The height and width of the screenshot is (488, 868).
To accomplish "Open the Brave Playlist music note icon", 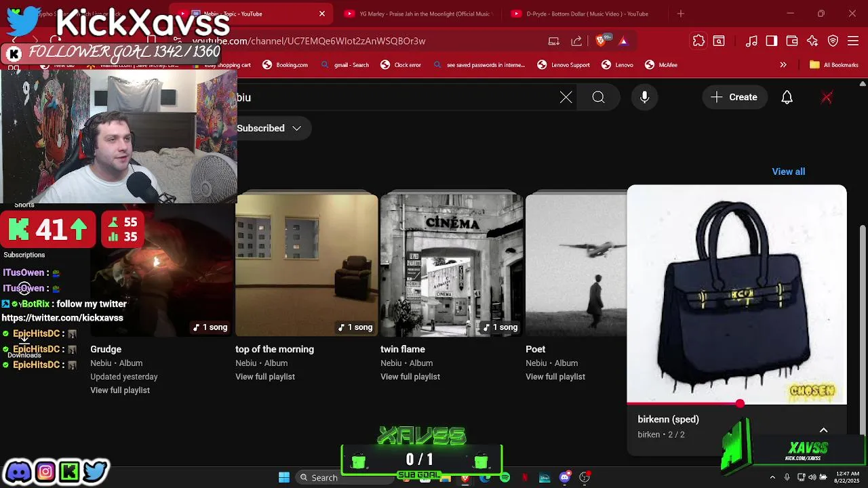I will [751, 41].
